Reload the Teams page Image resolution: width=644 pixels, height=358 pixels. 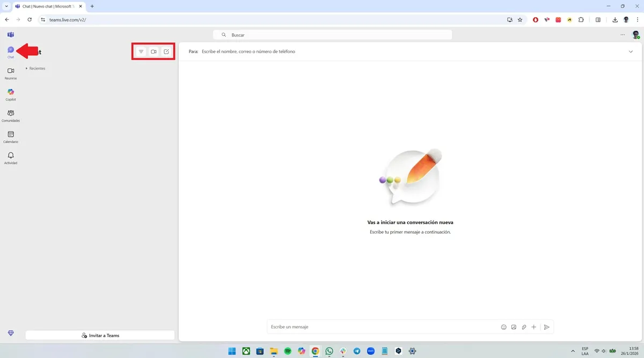[x=30, y=20]
